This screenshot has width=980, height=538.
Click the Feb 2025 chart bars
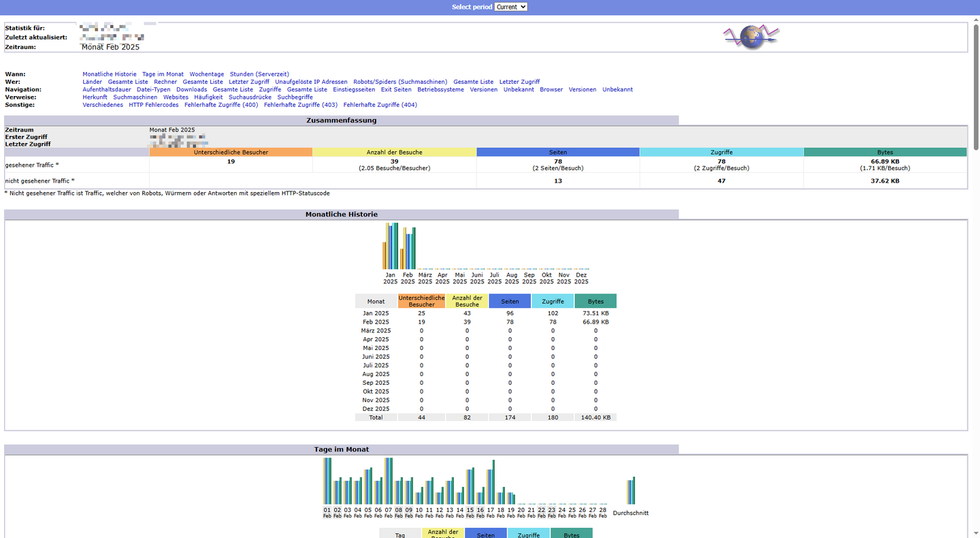click(408, 249)
